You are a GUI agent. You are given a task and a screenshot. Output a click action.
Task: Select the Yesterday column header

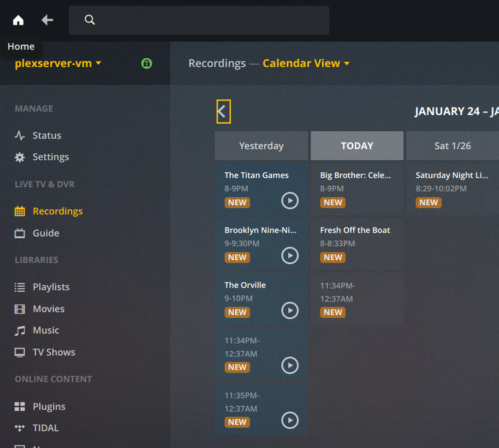point(262,146)
